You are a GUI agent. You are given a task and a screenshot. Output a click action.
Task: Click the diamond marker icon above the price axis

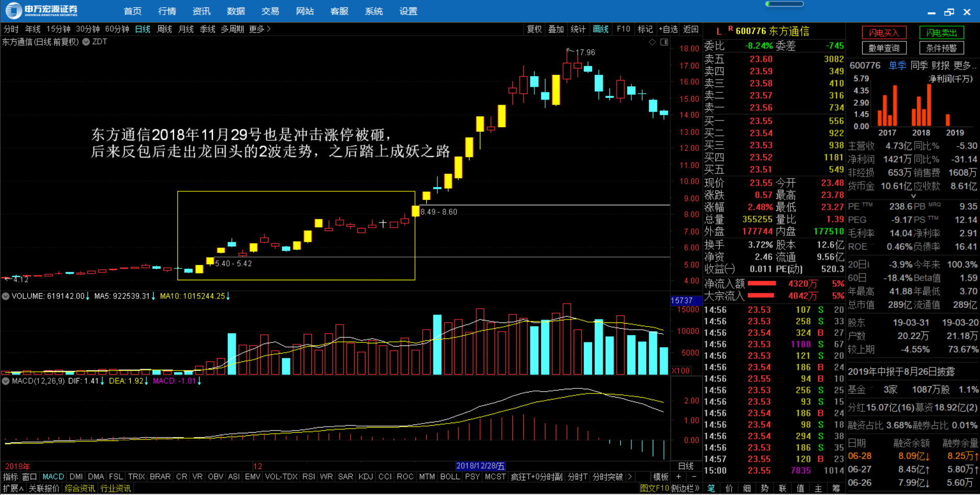point(652,42)
